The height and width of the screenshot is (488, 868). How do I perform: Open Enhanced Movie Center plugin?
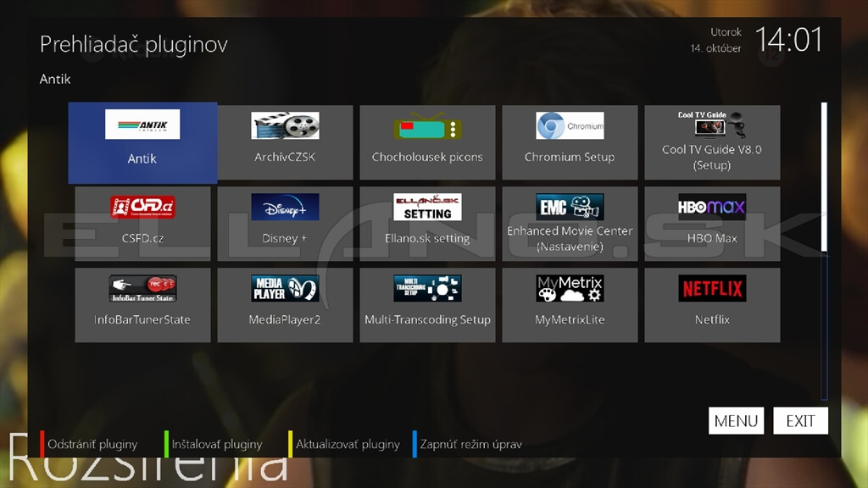[570, 224]
